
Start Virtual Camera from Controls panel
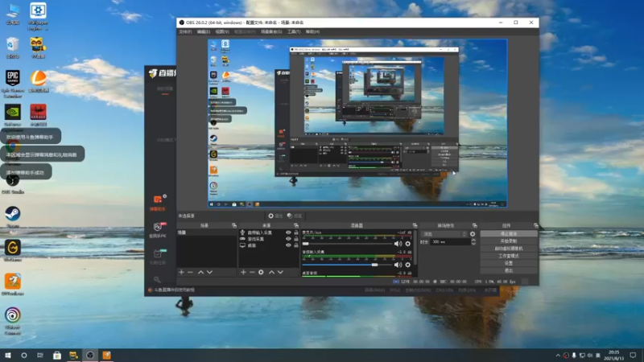[x=509, y=249]
